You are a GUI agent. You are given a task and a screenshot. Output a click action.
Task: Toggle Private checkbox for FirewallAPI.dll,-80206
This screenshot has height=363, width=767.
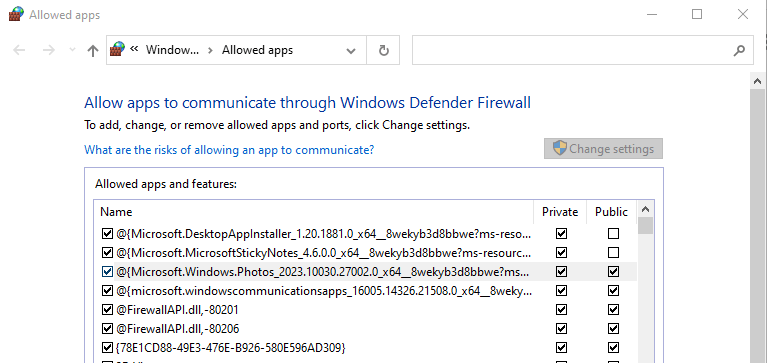(x=562, y=328)
